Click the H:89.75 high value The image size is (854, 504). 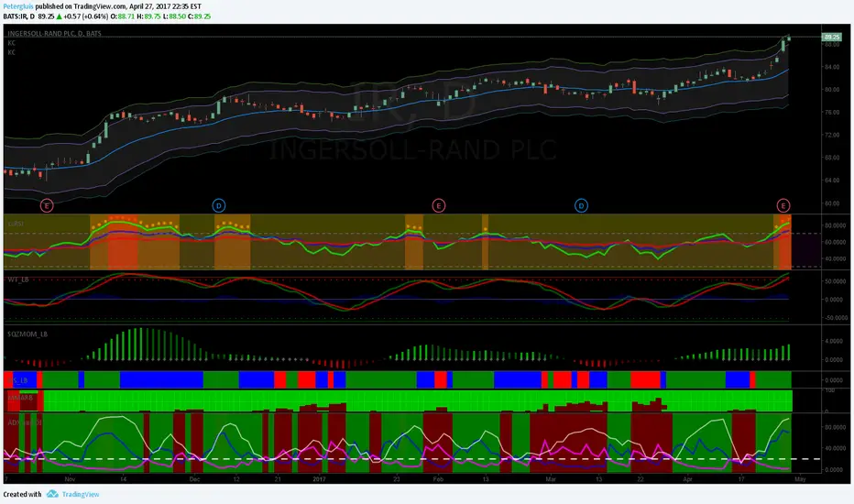[148, 16]
